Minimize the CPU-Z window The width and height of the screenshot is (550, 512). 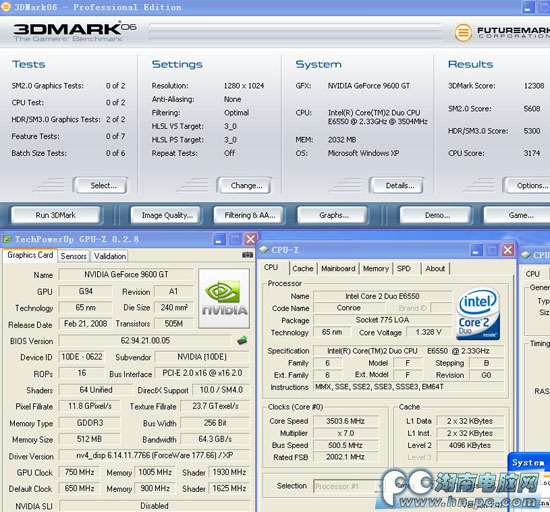[476, 250]
